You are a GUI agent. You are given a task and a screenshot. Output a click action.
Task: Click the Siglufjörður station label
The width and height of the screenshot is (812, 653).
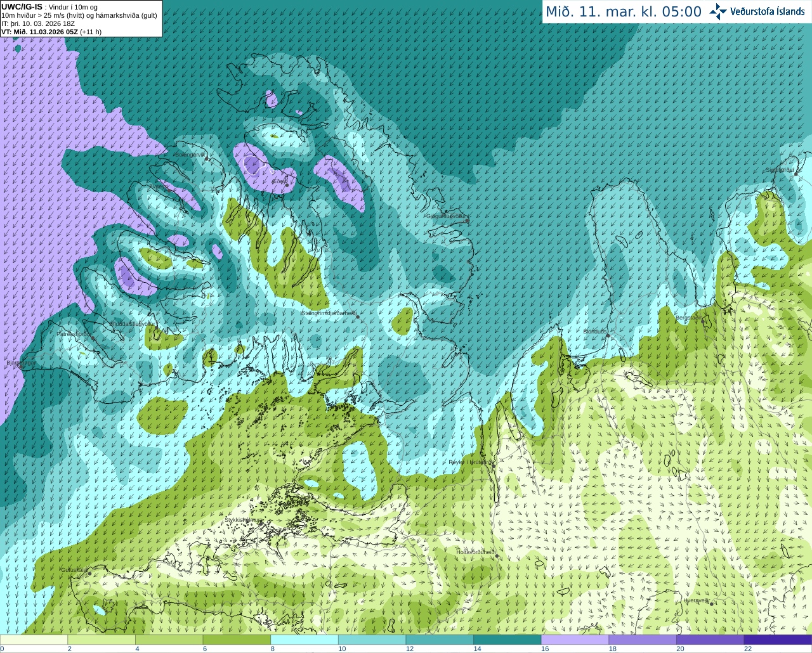[780, 170]
